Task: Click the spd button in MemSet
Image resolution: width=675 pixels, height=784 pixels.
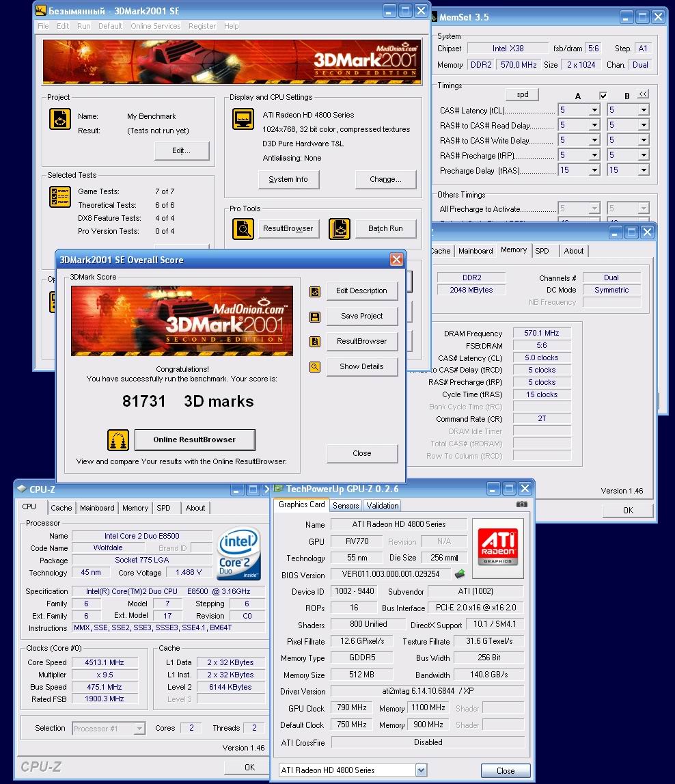Action: [x=522, y=94]
